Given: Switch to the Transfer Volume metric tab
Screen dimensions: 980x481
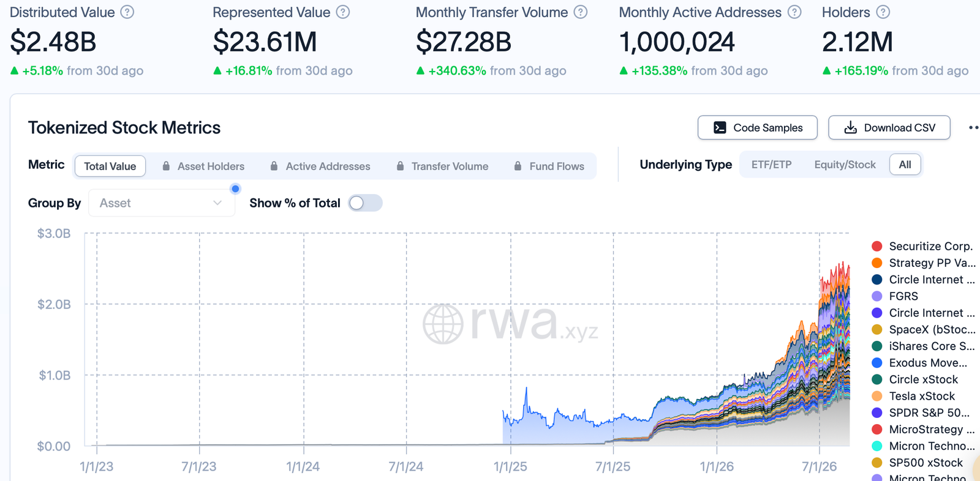Looking at the screenshot, I should pos(442,166).
